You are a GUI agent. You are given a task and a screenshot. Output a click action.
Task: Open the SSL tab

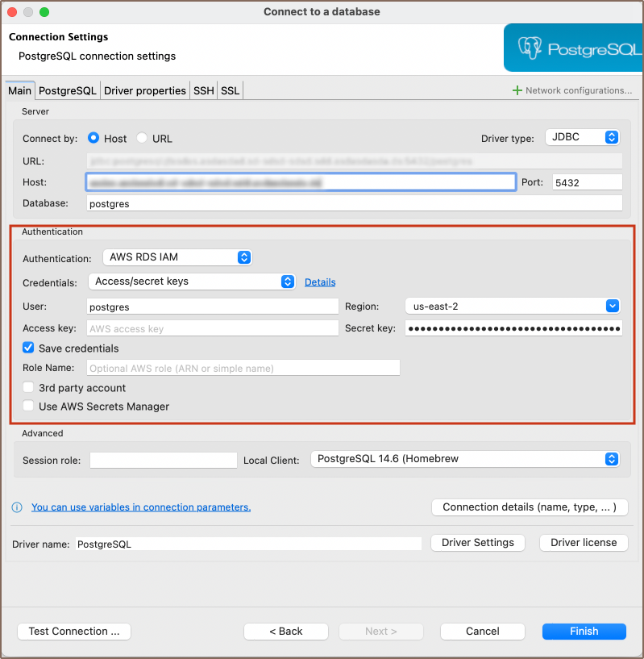pyautogui.click(x=230, y=90)
